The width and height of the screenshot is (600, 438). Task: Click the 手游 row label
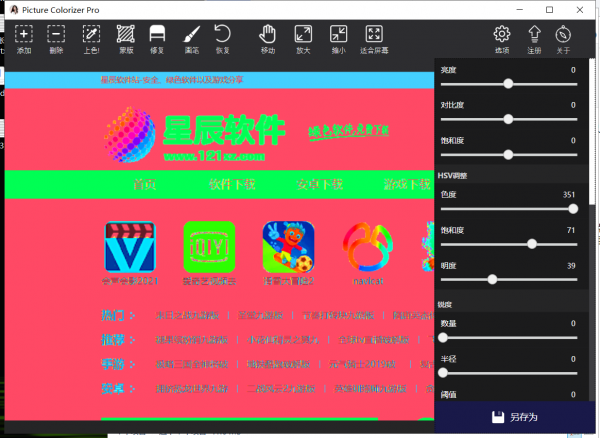[x=113, y=364]
